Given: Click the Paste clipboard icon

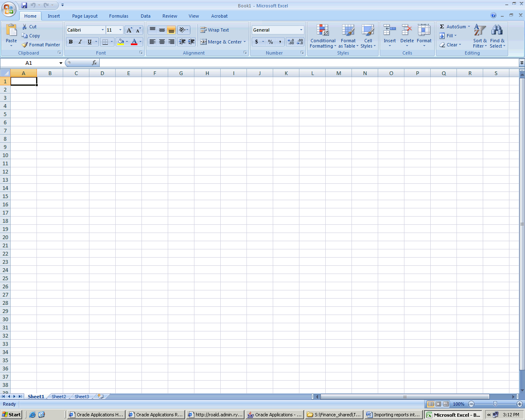Looking at the screenshot, I should 11,31.
